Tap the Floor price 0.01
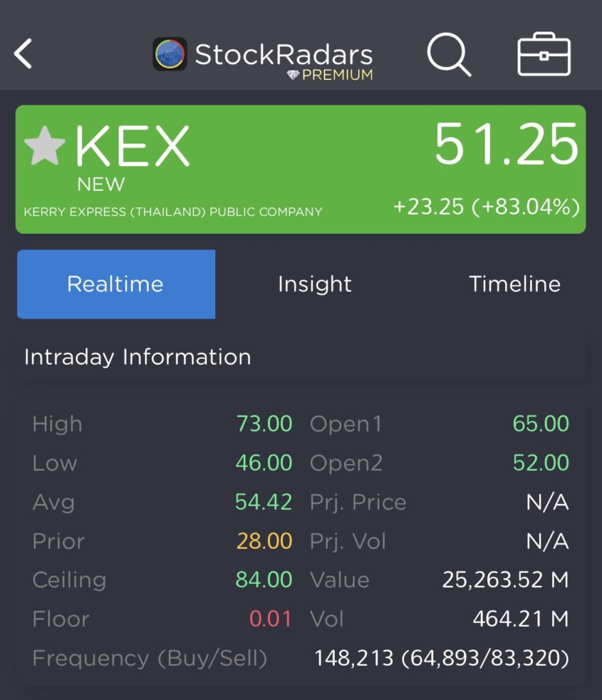 271,619
